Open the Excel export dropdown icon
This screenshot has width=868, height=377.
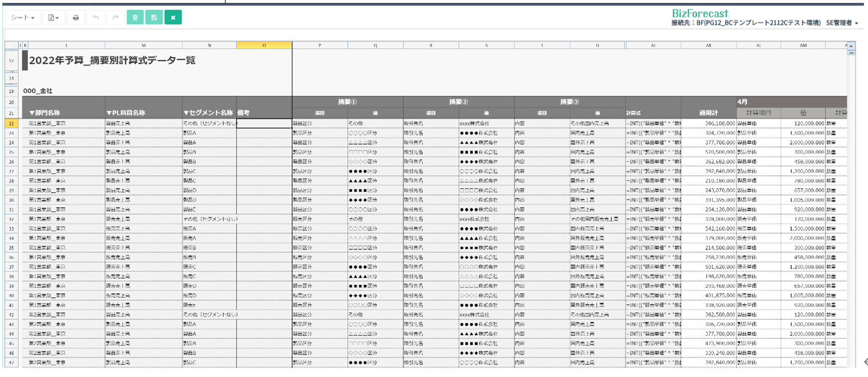click(x=53, y=17)
